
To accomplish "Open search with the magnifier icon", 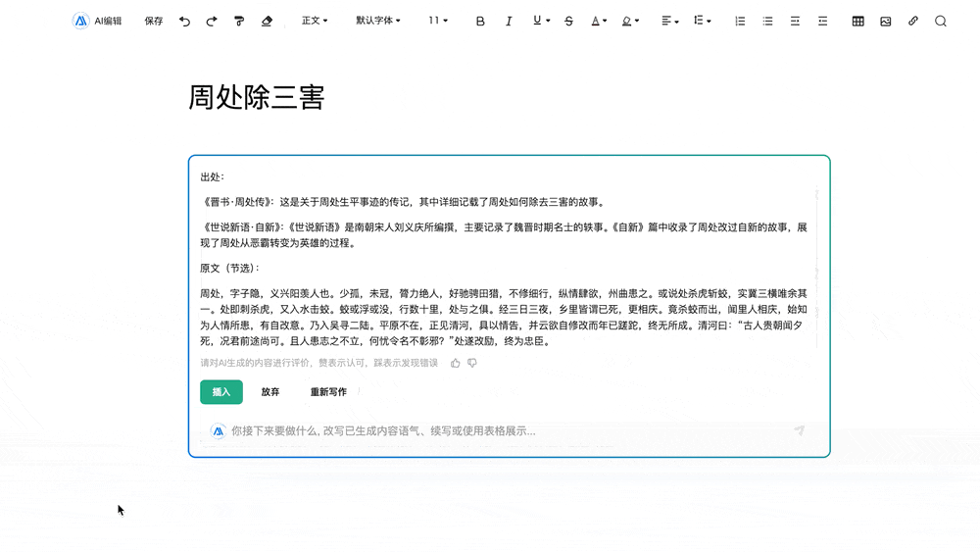I will 941,21.
